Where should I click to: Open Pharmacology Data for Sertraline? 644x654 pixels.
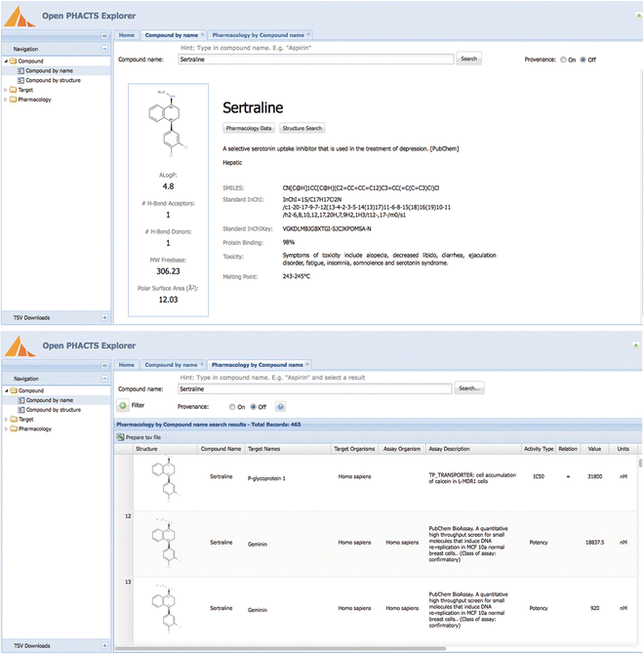pyautogui.click(x=249, y=128)
